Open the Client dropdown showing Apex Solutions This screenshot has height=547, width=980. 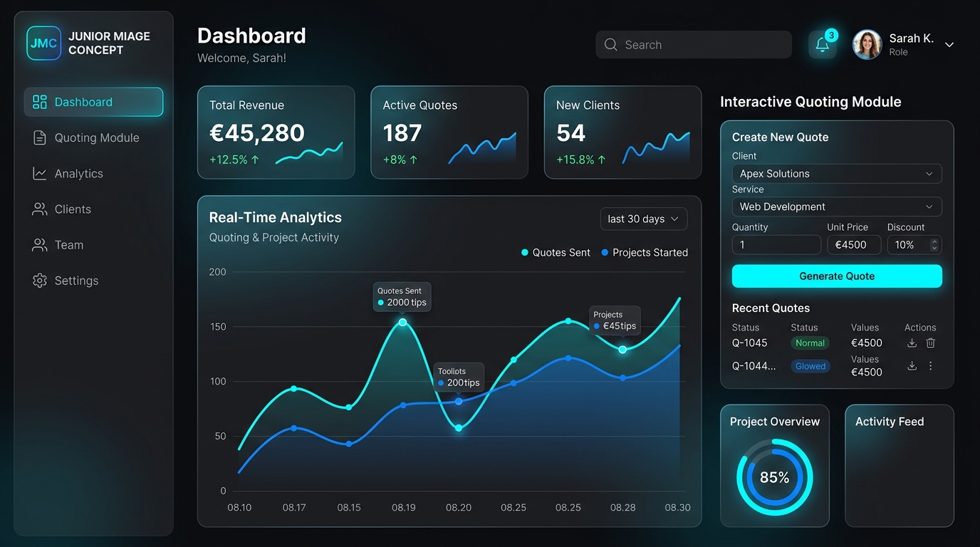[837, 174]
